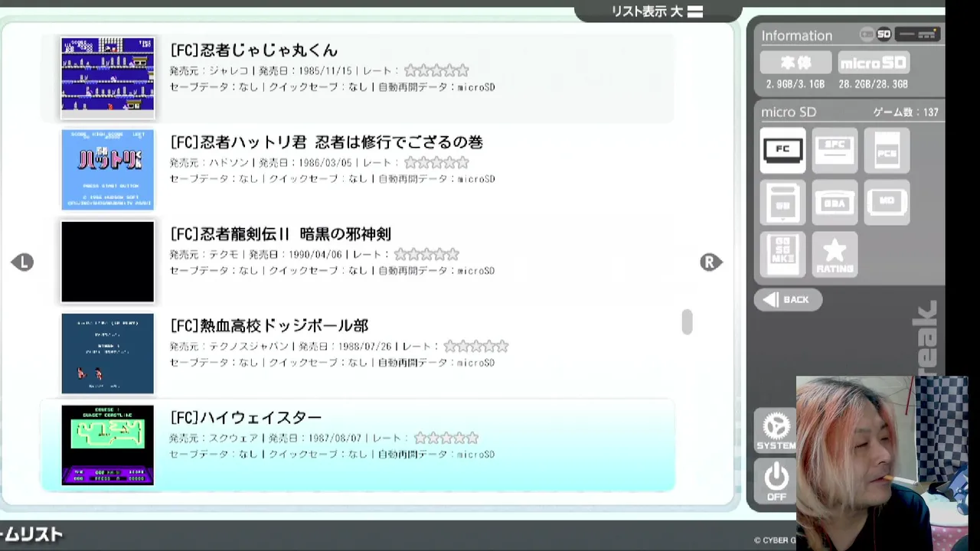Click the R page-right arrow

(711, 262)
